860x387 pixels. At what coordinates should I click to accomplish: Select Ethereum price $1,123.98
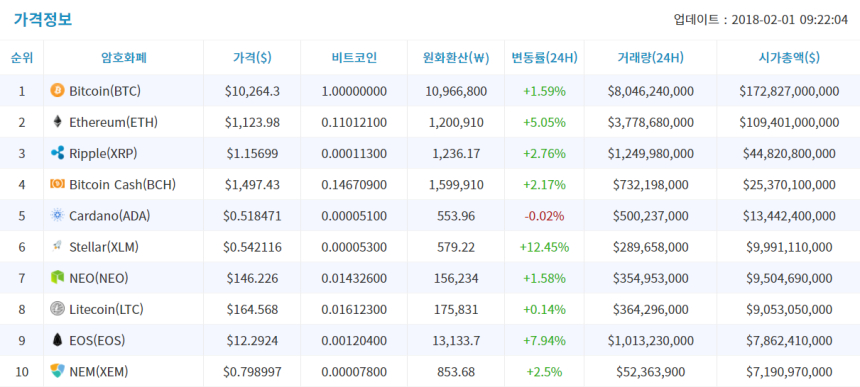click(252, 122)
